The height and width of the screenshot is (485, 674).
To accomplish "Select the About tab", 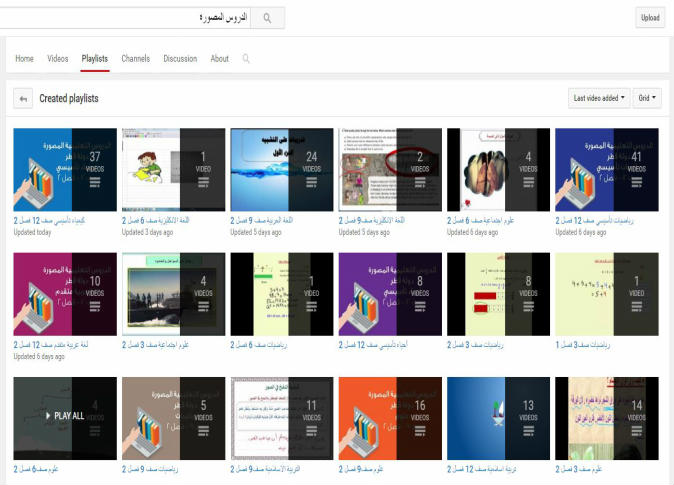I will [219, 59].
